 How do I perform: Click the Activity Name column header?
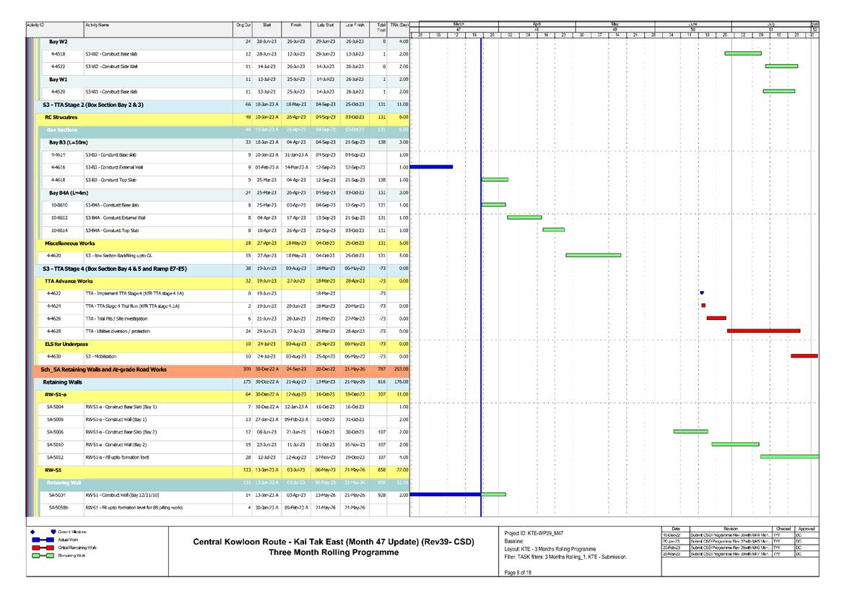pyautogui.click(x=97, y=25)
